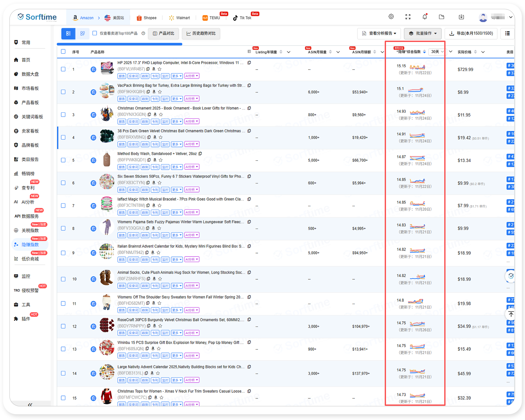Open the 30天 period dropdown
This screenshot has height=420, width=525.
437,52
